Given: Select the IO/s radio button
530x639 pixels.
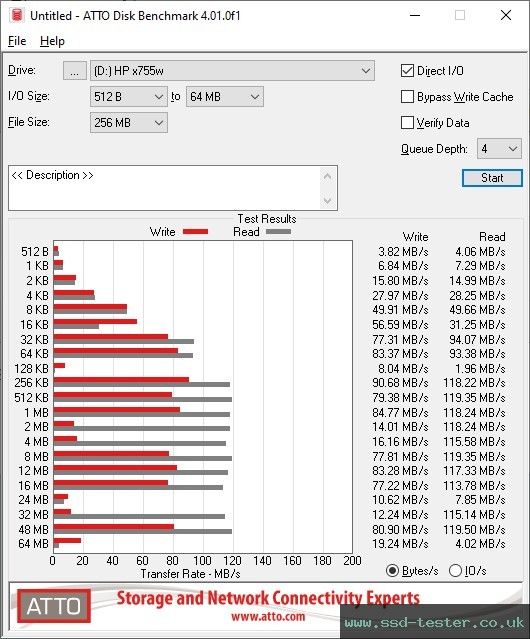Looking at the screenshot, I should pos(455,571).
